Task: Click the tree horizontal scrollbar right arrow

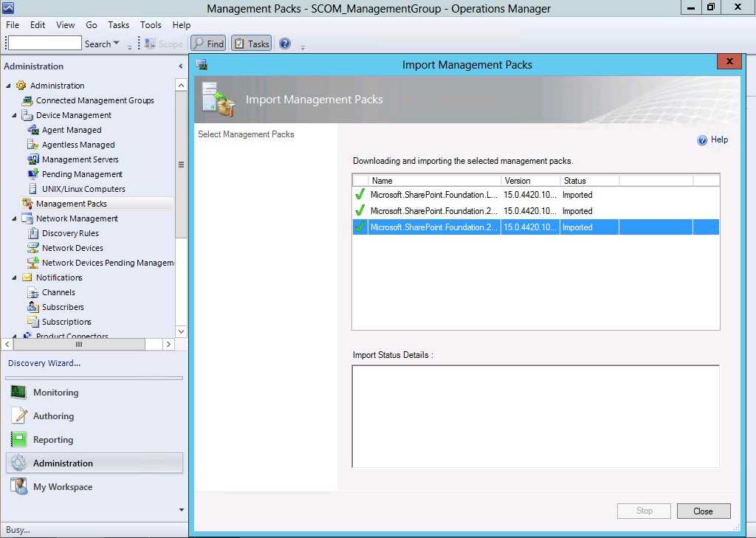Action: [168, 344]
